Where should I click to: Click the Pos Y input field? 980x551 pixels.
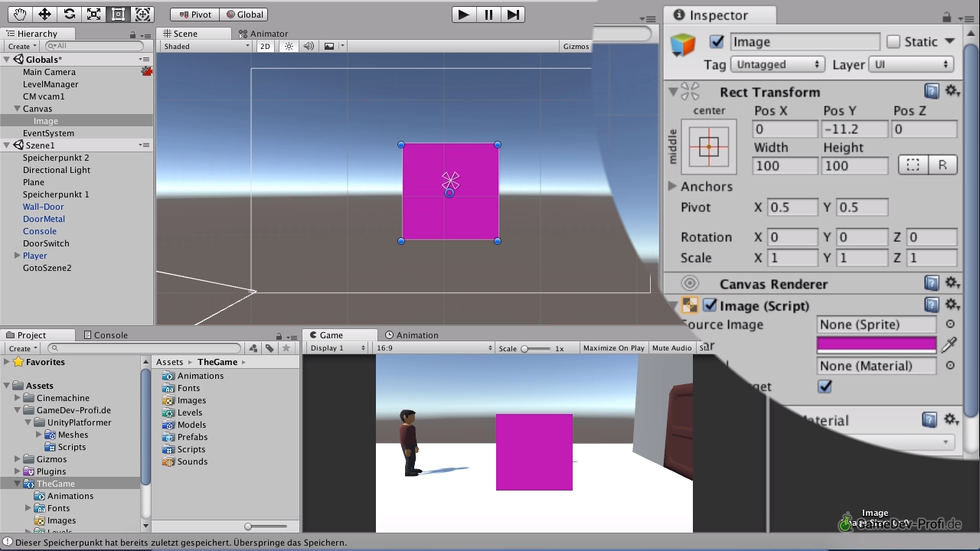click(854, 129)
